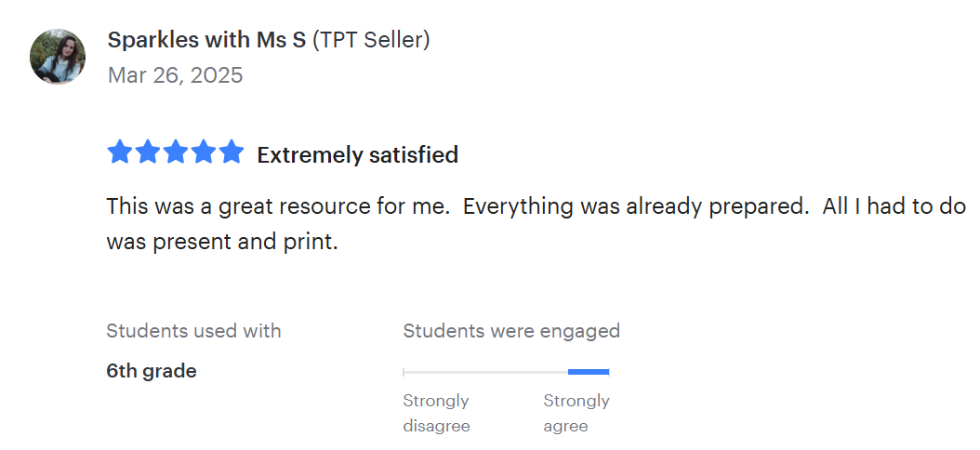Click the left end tick of engagement bar
Screen dimensions: 980x450
click(x=404, y=372)
